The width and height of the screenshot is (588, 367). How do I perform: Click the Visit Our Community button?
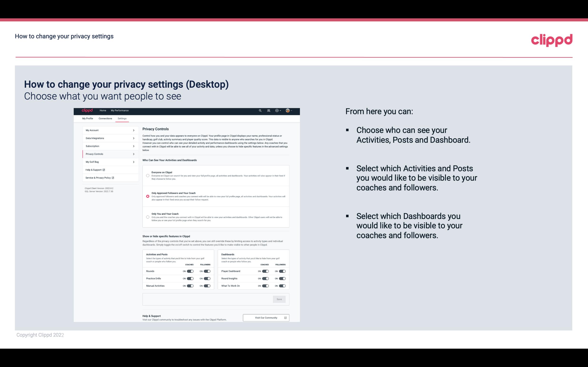coord(265,318)
